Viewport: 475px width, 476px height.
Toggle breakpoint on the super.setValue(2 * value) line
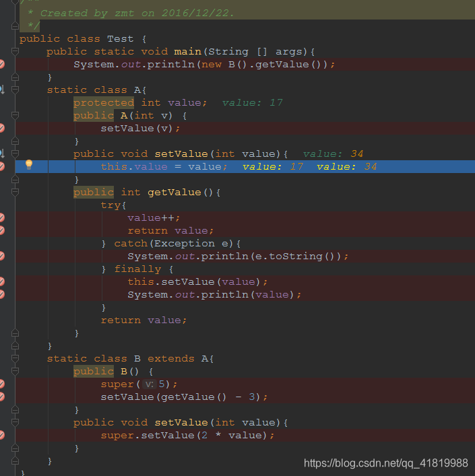click(x=1, y=436)
